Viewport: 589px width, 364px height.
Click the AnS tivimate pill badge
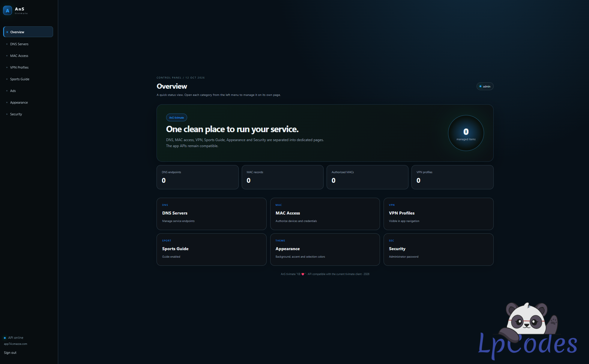(177, 117)
